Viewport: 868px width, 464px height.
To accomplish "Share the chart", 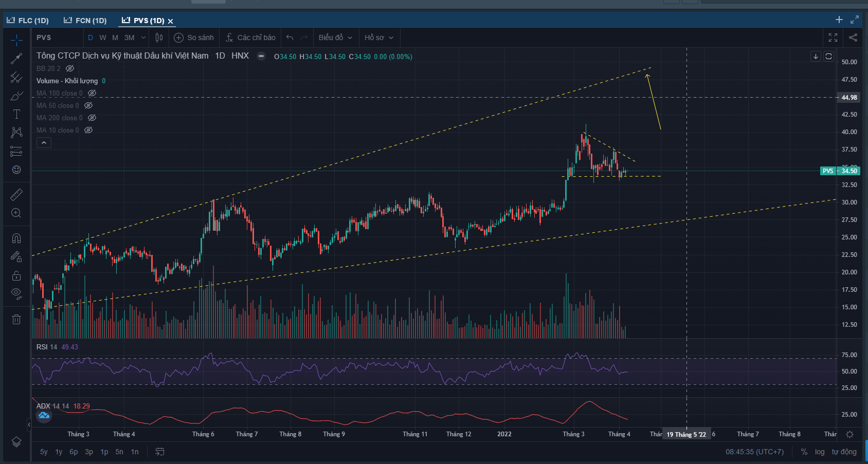I will (x=853, y=38).
